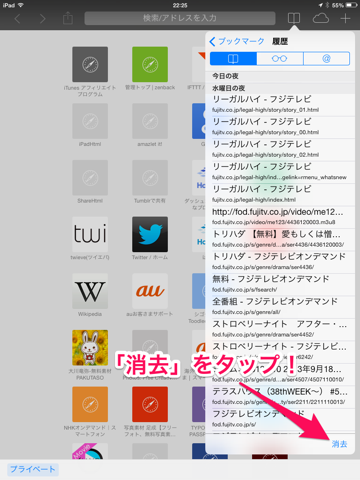Image resolution: width=360 pixels, height=480 pixels.
Task: Open history entry http://fod.fujitv.co.jp/video/me12...
Action: [280, 217]
